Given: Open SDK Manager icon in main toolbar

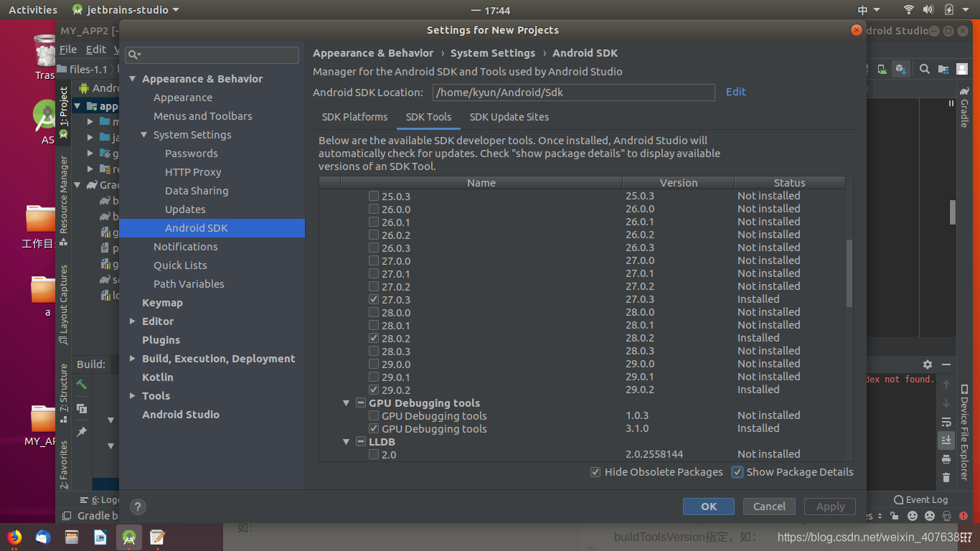Looking at the screenshot, I should (x=901, y=69).
